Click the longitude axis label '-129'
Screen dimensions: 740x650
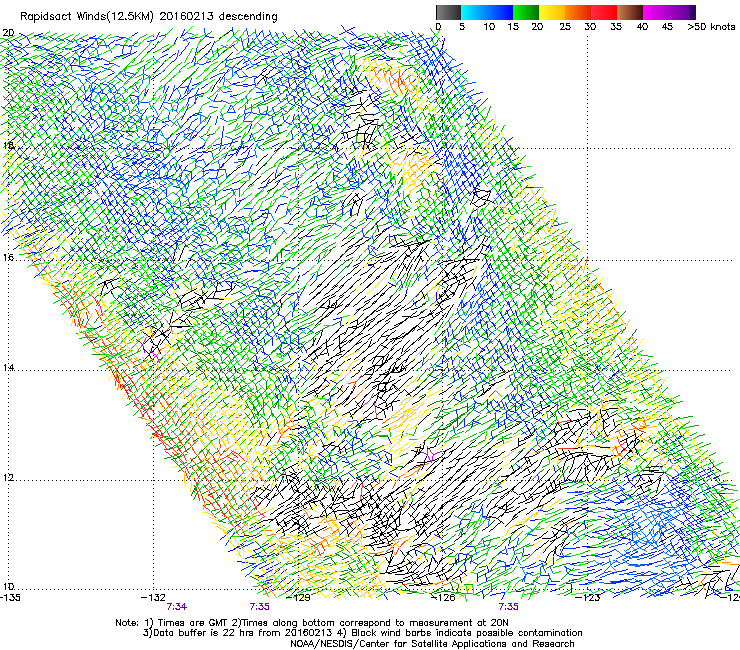(299, 598)
